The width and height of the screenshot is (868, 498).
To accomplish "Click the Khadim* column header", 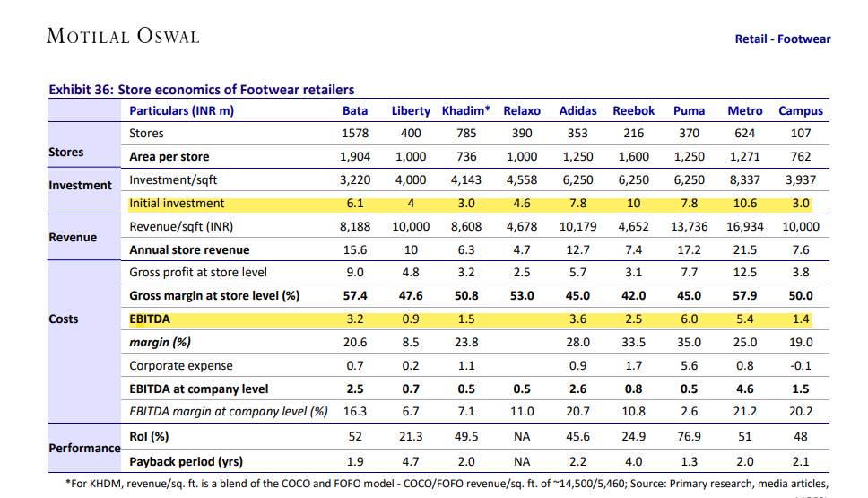I will coord(466,110).
